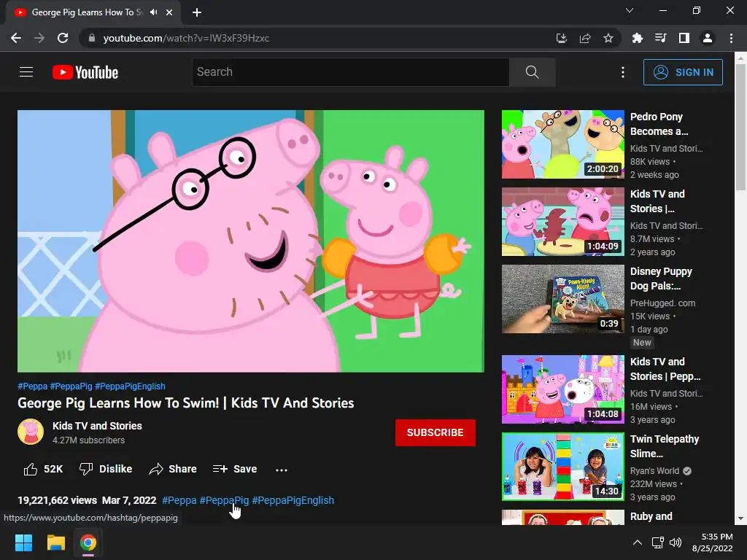Open Ruby and video title
Image resolution: width=747 pixels, height=560 pixels.
pyautogui.click(x=651, y=516)
